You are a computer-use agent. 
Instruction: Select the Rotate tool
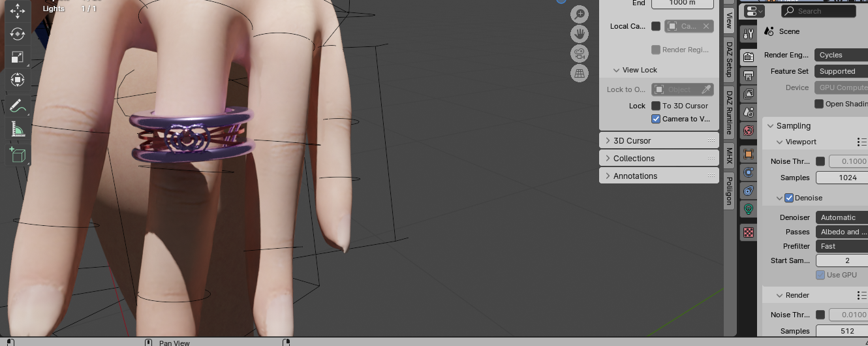click(x=18, y=34)
